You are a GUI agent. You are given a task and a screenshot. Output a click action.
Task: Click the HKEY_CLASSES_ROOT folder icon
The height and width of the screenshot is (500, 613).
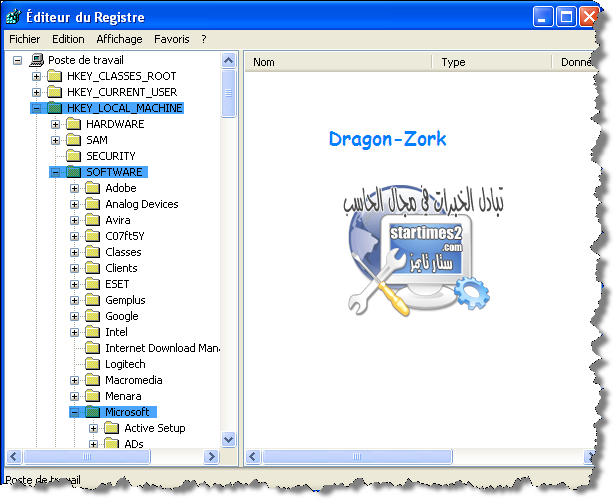pos(54,76)
